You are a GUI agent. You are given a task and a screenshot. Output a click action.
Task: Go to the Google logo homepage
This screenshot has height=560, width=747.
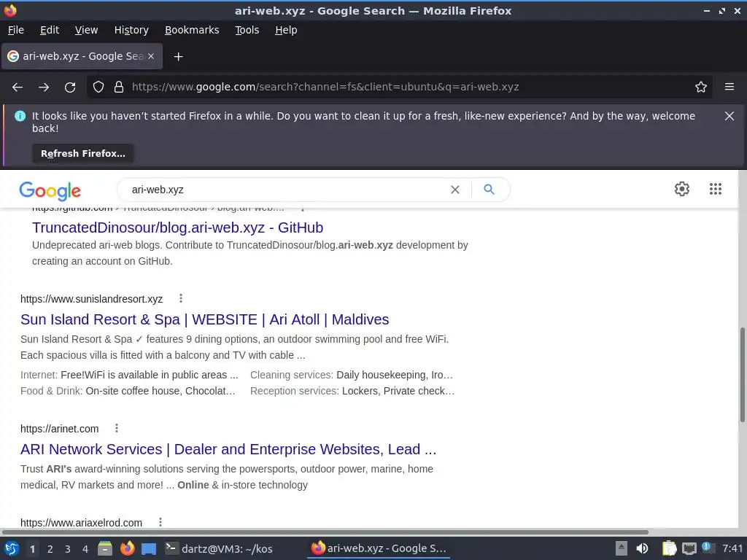pyautogui.click(x=50, y=190)
